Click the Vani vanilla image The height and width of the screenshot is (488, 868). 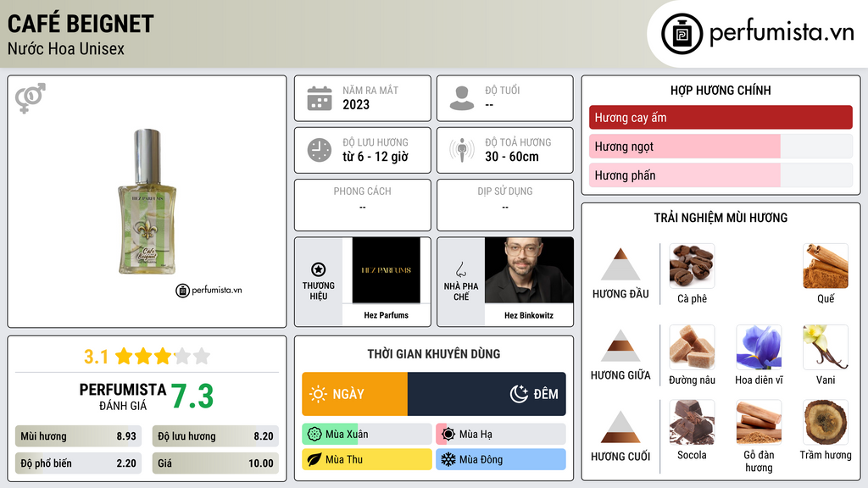click(x=826, y=347)
